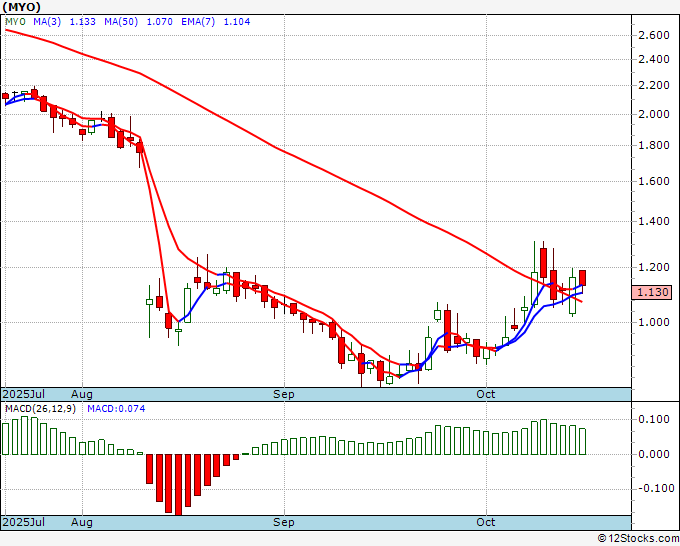Click the 0.100 MACD axis label

[x=654, y=419]
